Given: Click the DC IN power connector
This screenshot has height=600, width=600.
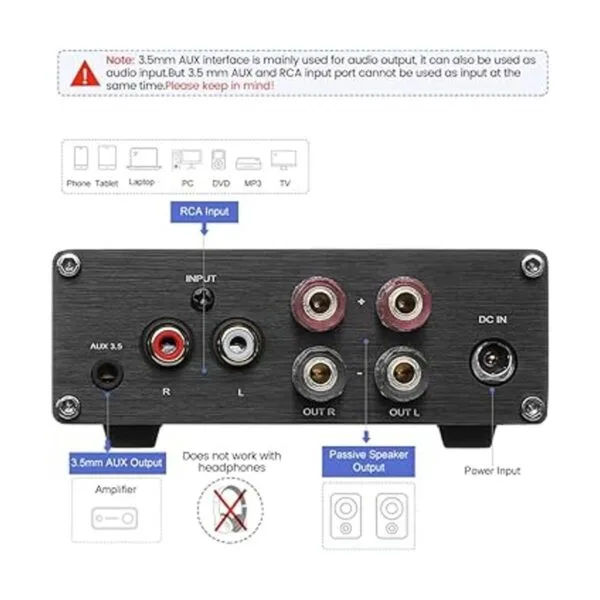Looking at the screenshot, I should pos(493,361).
